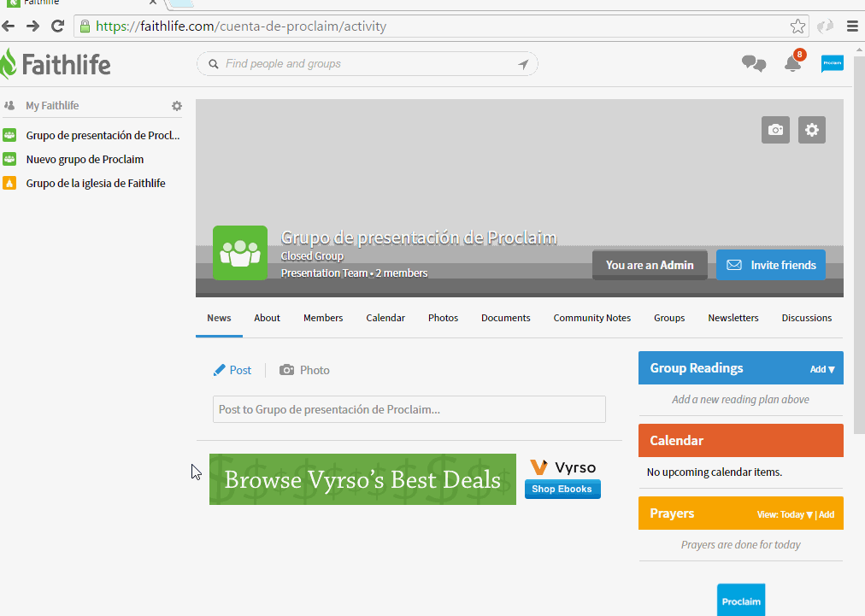The image size is (865, 616).
Task: Open the About tab
Action: pyautogui.click(x=267, y=318)
